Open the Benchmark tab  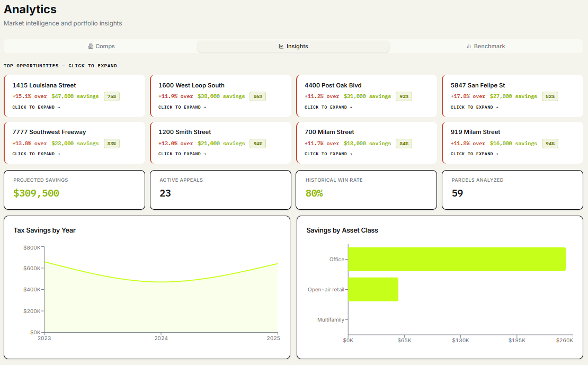[x=486, y=46]
